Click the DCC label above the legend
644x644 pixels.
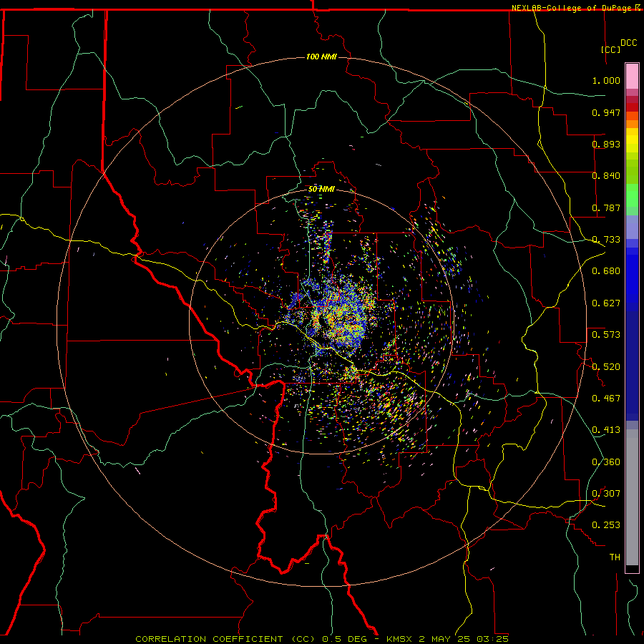pos(628,43)
